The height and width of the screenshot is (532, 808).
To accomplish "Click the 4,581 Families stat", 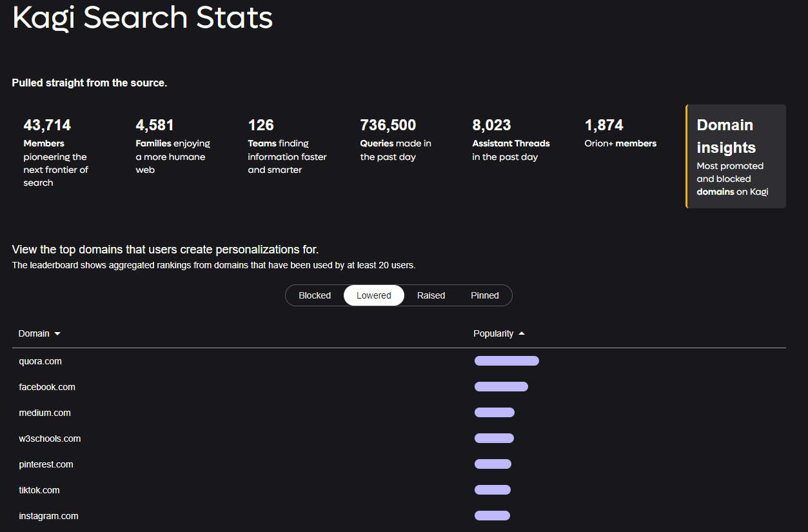I will click(173, 146).
